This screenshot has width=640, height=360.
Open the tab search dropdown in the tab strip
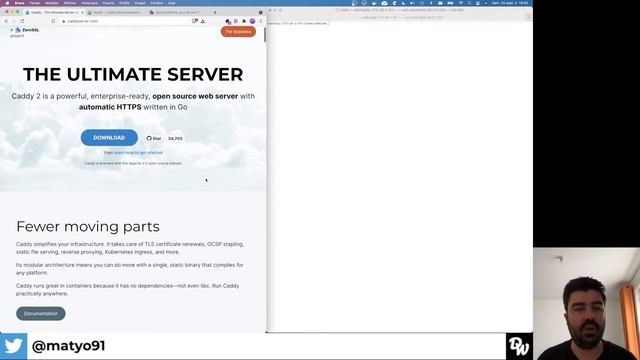tap(260, 12)
